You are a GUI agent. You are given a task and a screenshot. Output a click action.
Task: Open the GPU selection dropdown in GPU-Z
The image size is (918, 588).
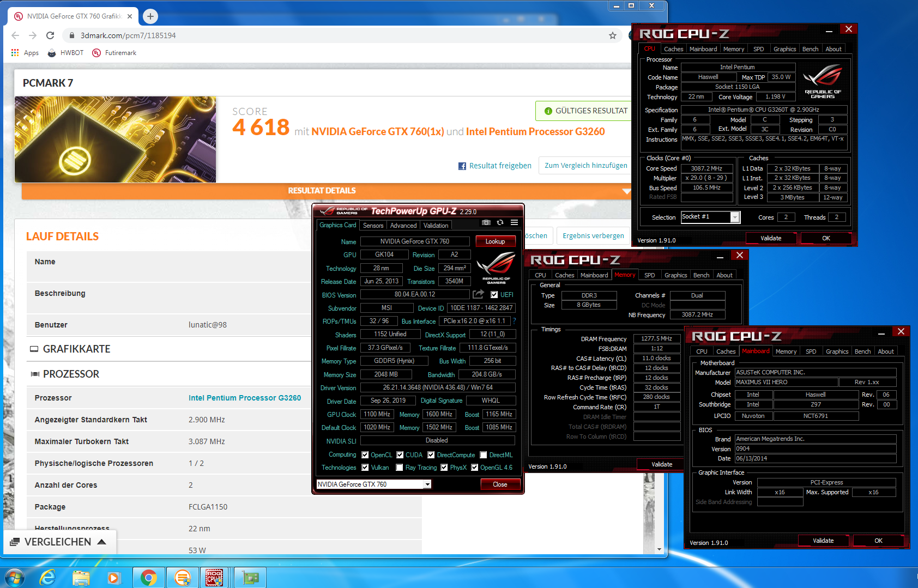pos(427,484)
